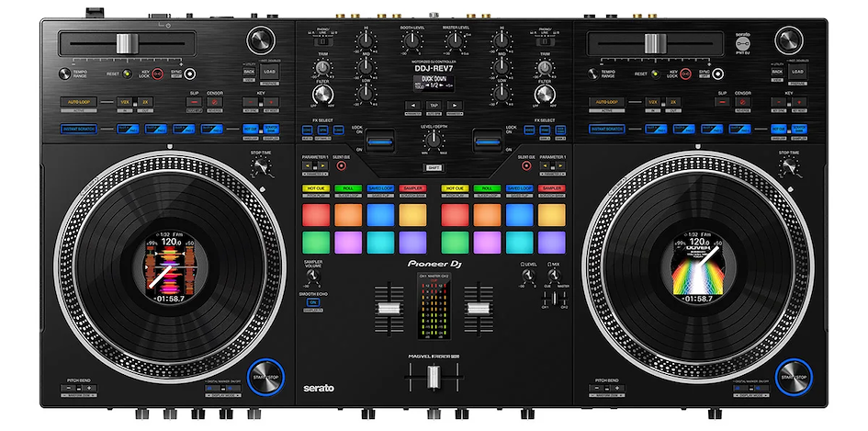Click the right deck browse rotary knob
868x431 pixels.
[x=789, y=40]
